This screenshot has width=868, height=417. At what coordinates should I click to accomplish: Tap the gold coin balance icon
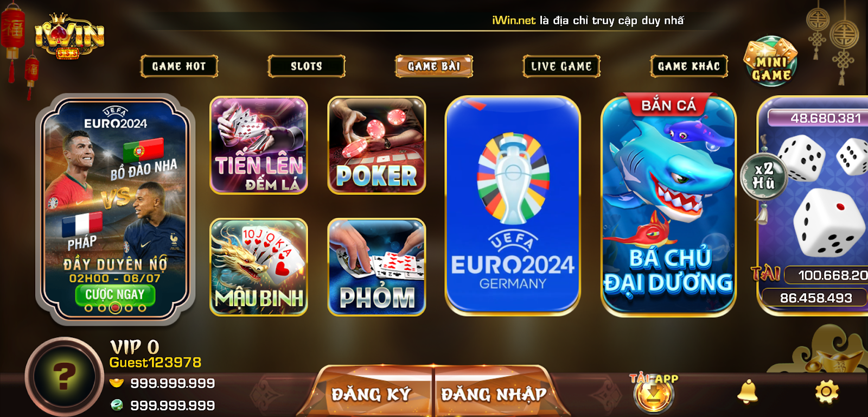pyautogui.click(x=117, y=383)
